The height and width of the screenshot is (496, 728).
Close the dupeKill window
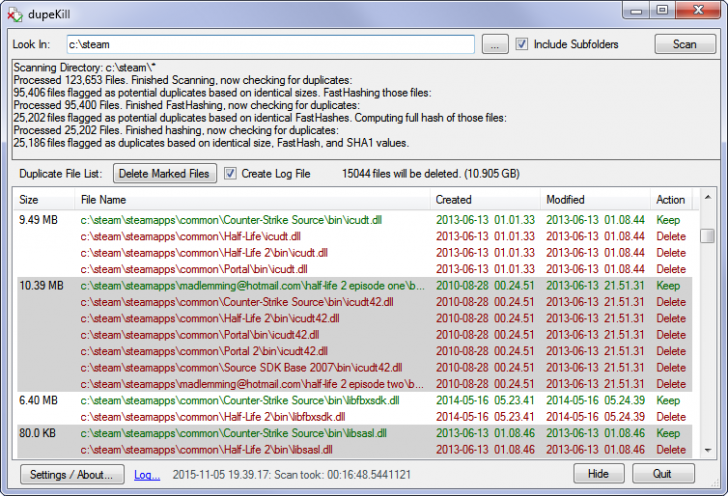pos(698,11)
